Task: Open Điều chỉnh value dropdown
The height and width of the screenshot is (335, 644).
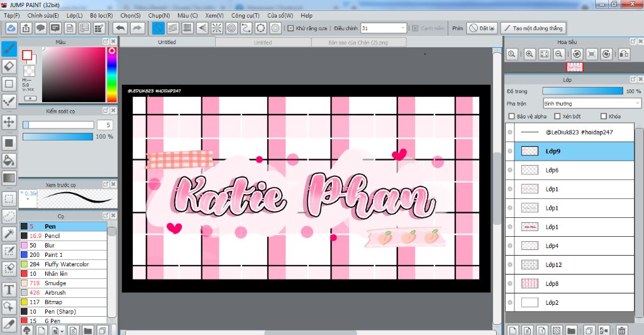Action: [x=384, y=28]
